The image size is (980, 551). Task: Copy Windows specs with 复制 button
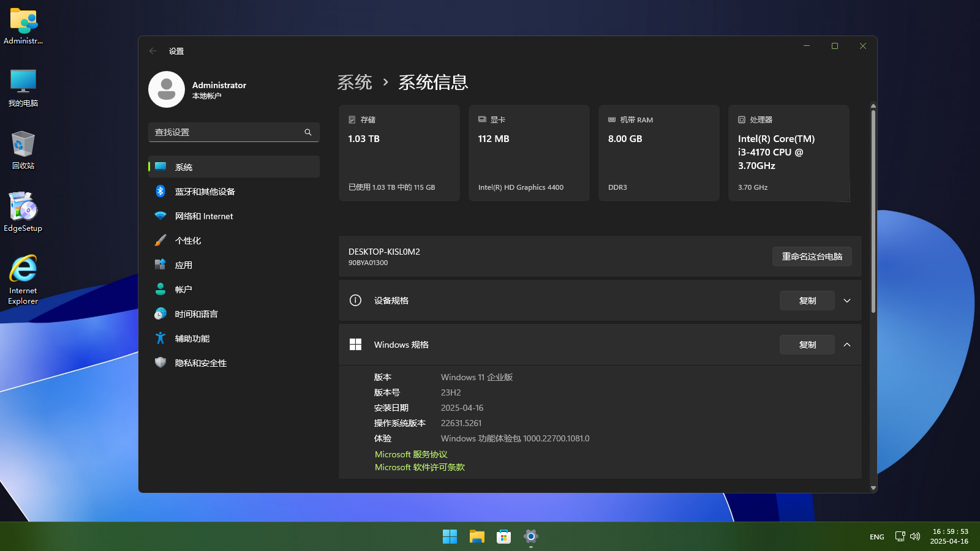807,345
